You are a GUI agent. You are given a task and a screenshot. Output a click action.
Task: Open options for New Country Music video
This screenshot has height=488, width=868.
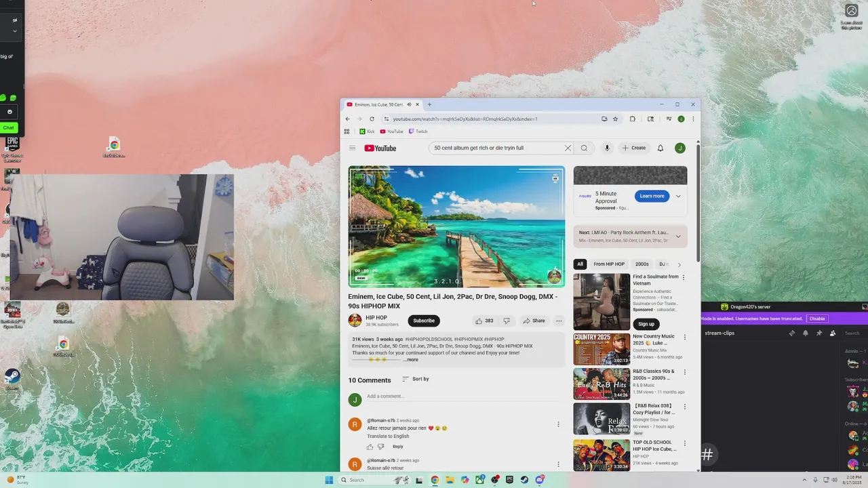pyautogui.click(x=684, y=337)
